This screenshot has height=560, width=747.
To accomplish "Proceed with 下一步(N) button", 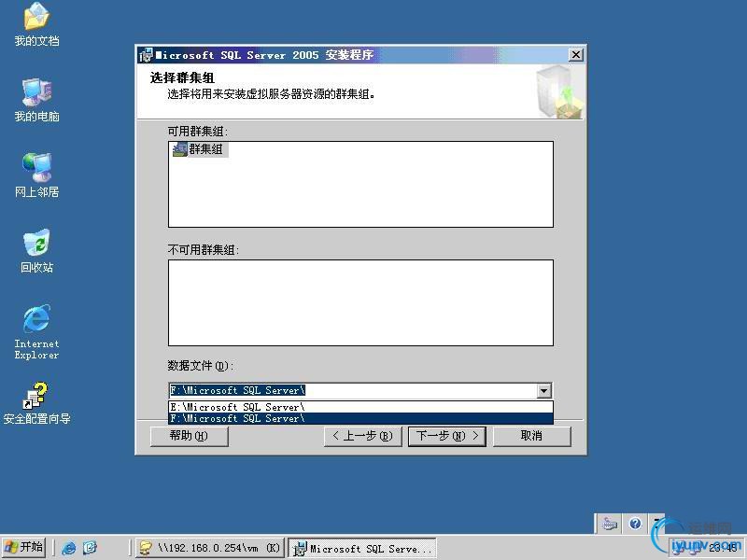I will pyautogui.click(x=447, y=436).
